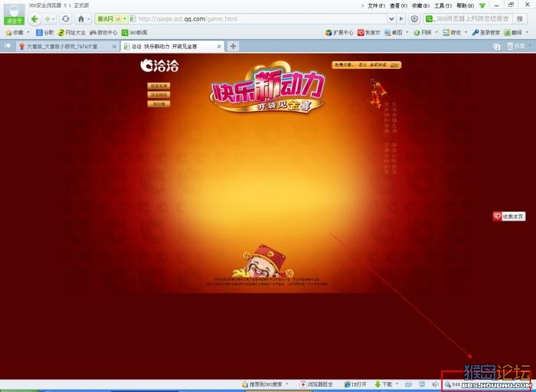536x392 pixels.
Task: Click the go arrow next to the address bar
Action: (x=401, y=19)
